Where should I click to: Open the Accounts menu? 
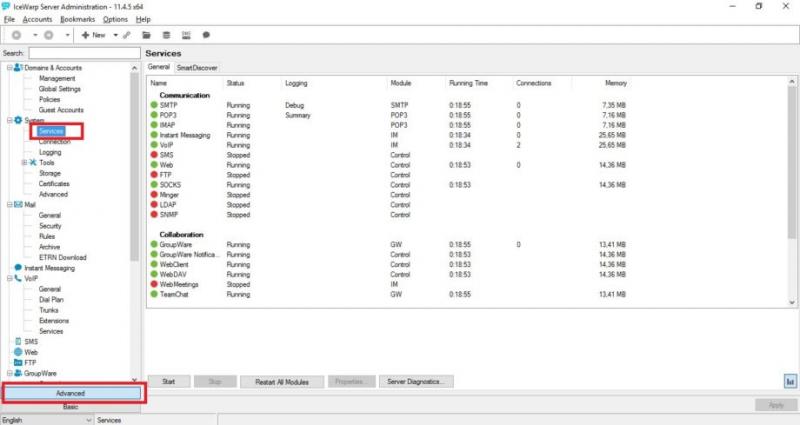[x=37, y=19]
